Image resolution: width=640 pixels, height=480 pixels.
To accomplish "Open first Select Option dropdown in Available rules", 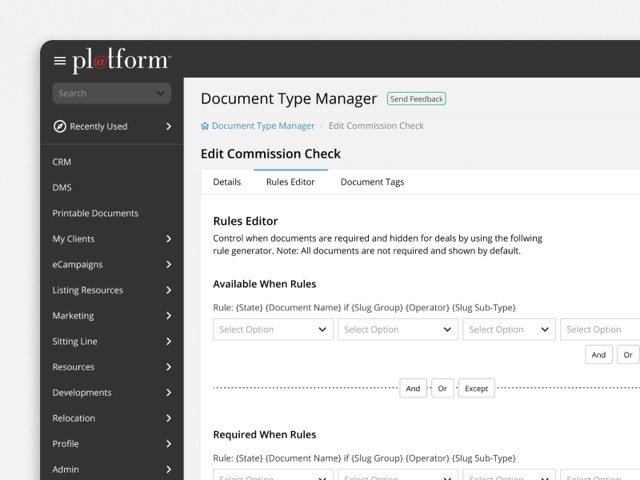I will coord(273,329).
